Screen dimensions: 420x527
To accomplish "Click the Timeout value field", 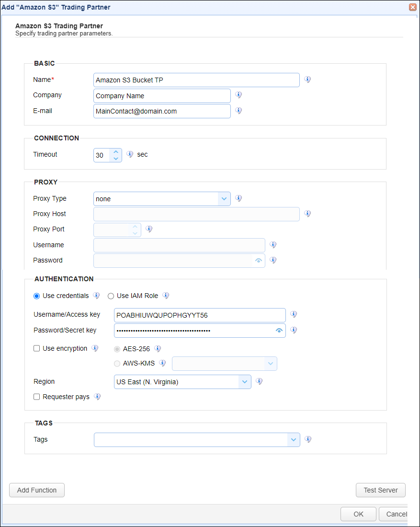I will click(102, 155).
